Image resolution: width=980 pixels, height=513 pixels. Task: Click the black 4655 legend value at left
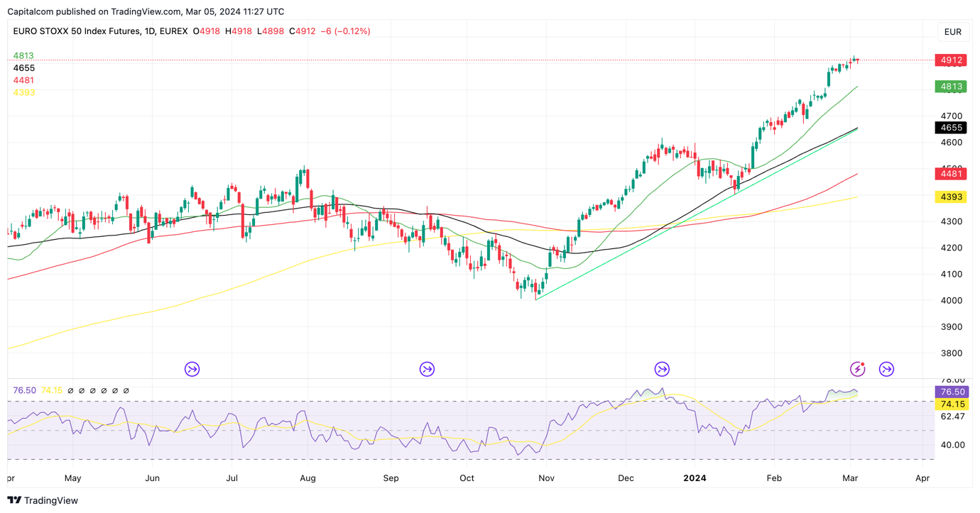click(x=23, y=68)
